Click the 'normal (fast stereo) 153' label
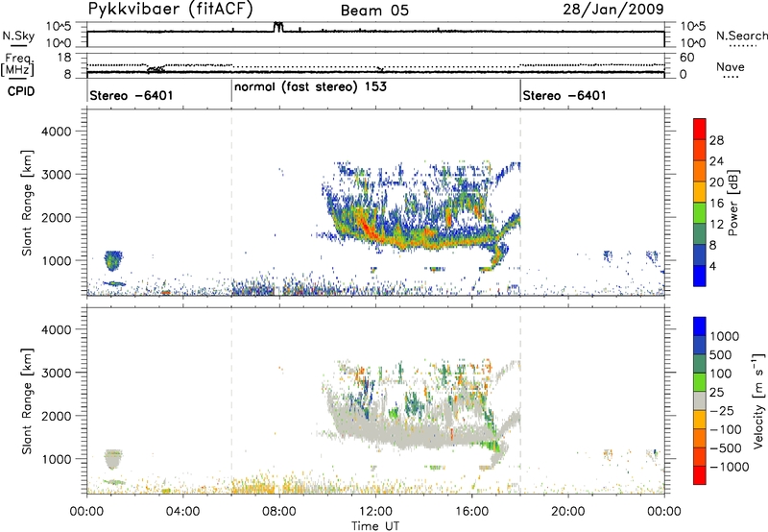The width and height of the screenshot is (768, 532). click(310, 86)
